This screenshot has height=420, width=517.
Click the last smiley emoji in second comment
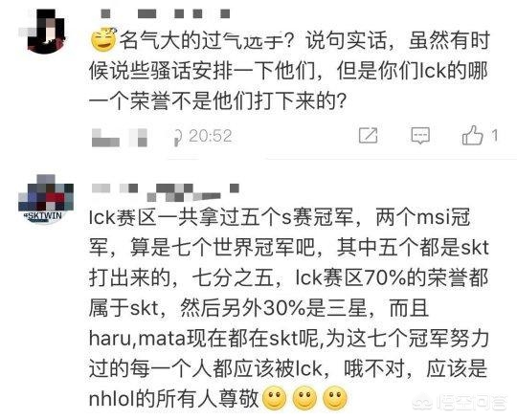tap(335, 398)
